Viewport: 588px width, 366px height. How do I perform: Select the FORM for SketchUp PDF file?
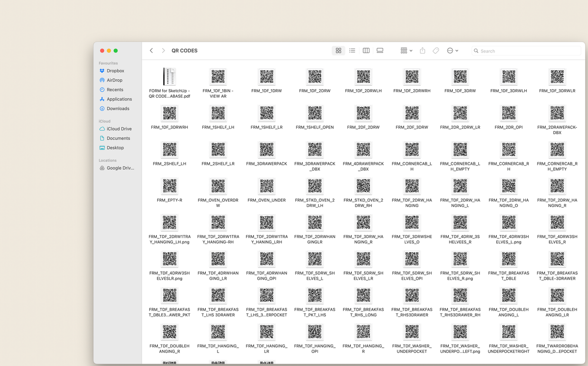click(x=169, y=77)
